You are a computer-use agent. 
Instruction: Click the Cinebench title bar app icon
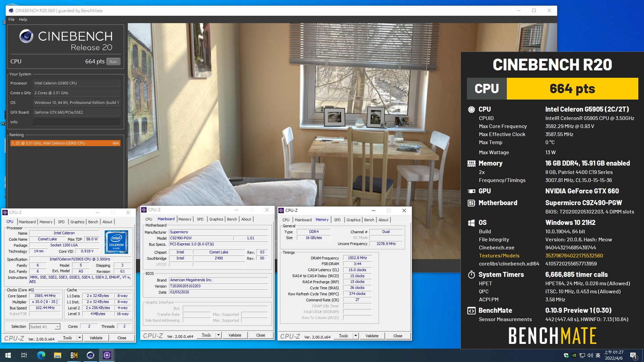tap(11, 10)
